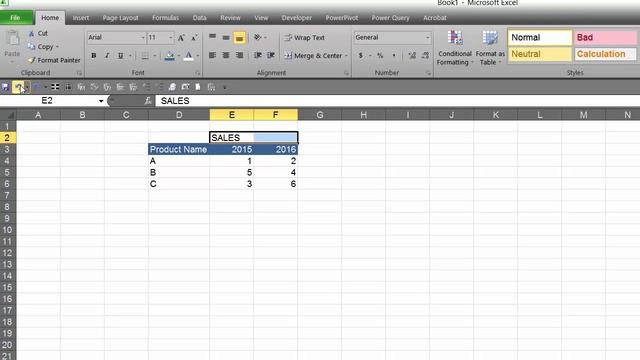This screenshot has width=640, height=360.
Task: Click Merge & Center button
Action: pyautogui.click(x=313, y=56)
